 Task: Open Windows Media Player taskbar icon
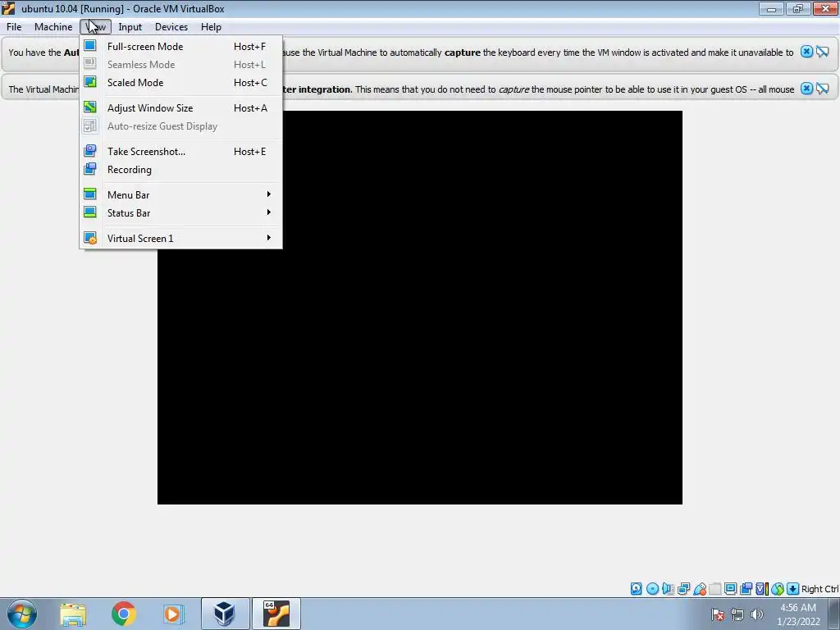click(x=173, y=614)
